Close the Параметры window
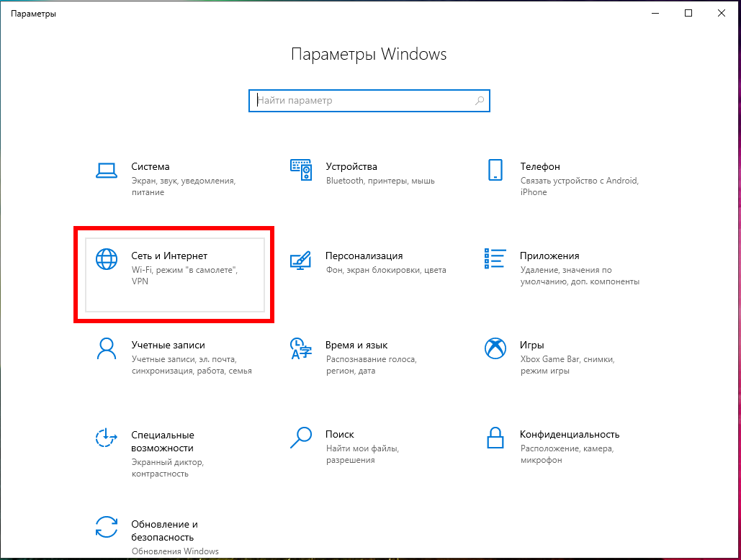 pyautogui.click(x=721, y=13)
